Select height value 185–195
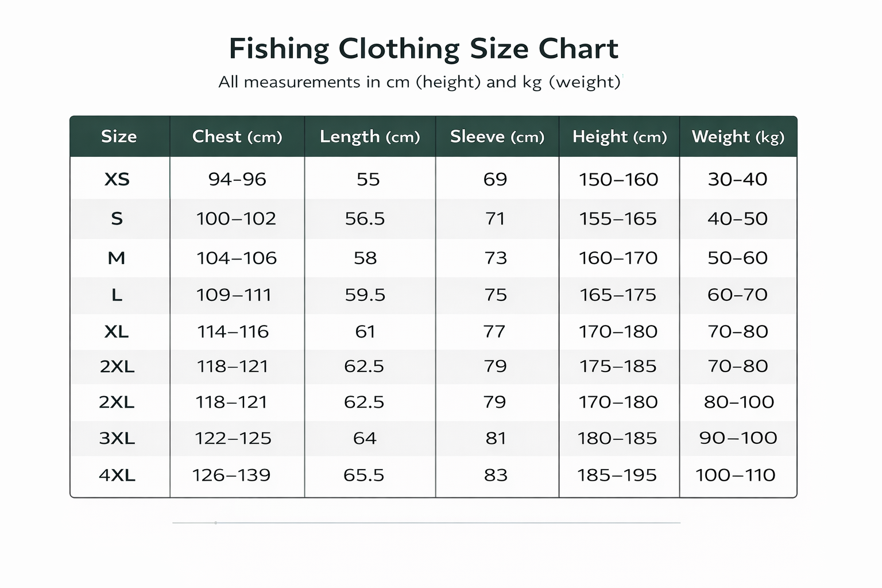 click(617, 475)
